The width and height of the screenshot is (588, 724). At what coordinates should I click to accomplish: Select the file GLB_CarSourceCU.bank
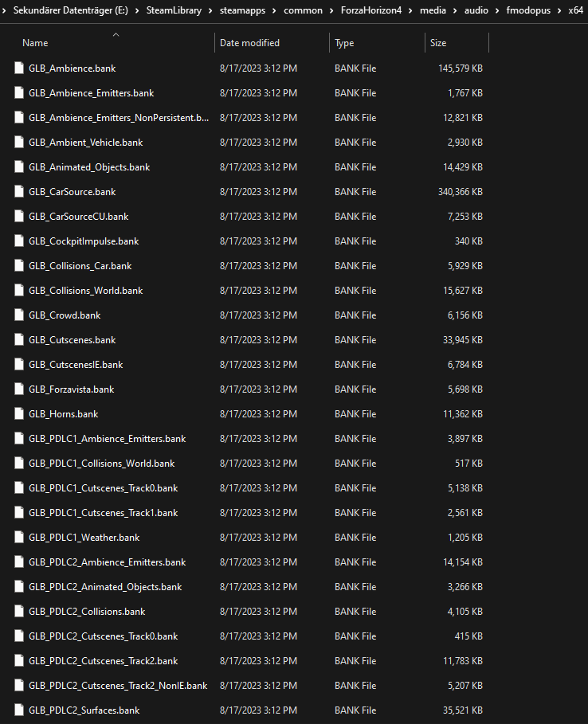[x=79, y=217]
